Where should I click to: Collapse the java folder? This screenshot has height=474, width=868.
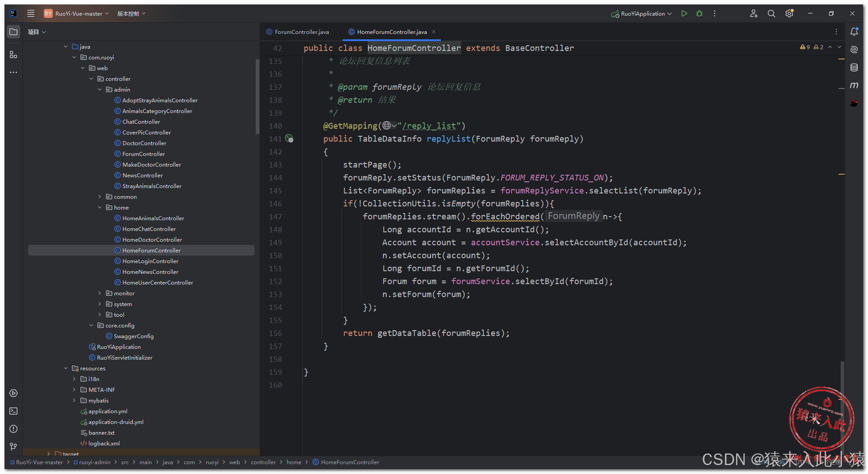(66, 46)
